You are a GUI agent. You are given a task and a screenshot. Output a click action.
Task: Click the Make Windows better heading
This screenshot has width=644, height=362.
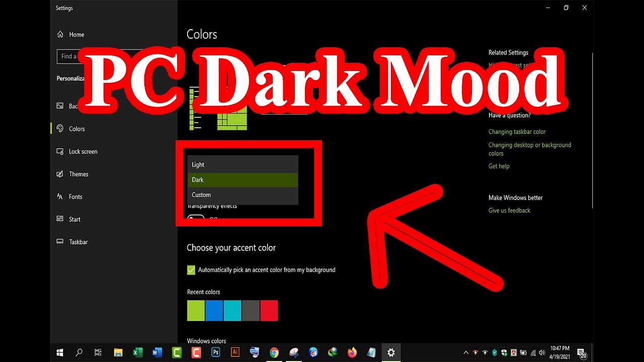tap(516, 198)
